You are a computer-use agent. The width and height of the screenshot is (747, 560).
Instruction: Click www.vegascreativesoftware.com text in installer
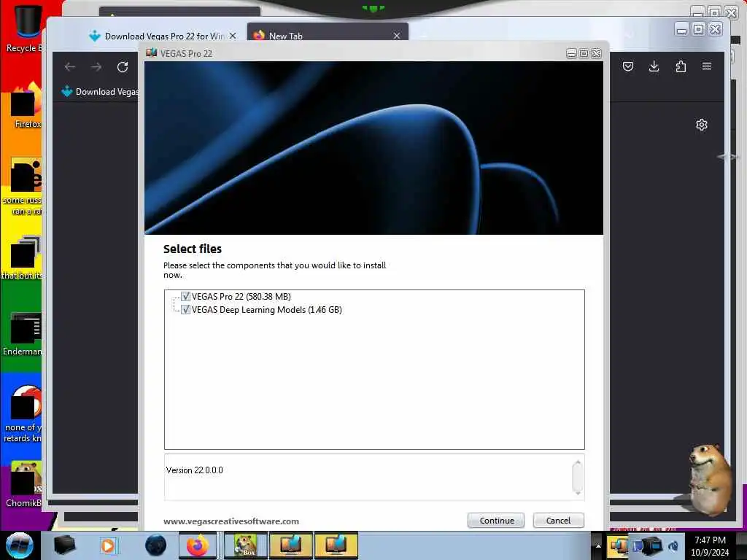tap(231, 521)
